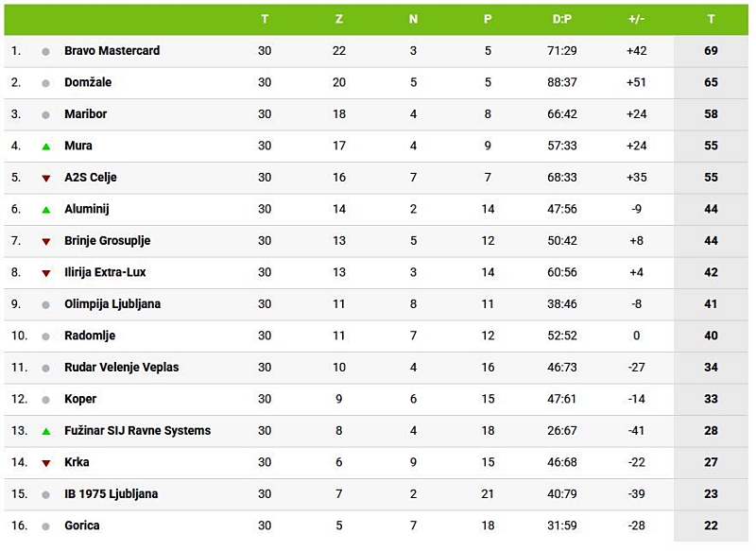Click the gray dot beside Gorica
The image size is (756, 551).
point(45,525)
